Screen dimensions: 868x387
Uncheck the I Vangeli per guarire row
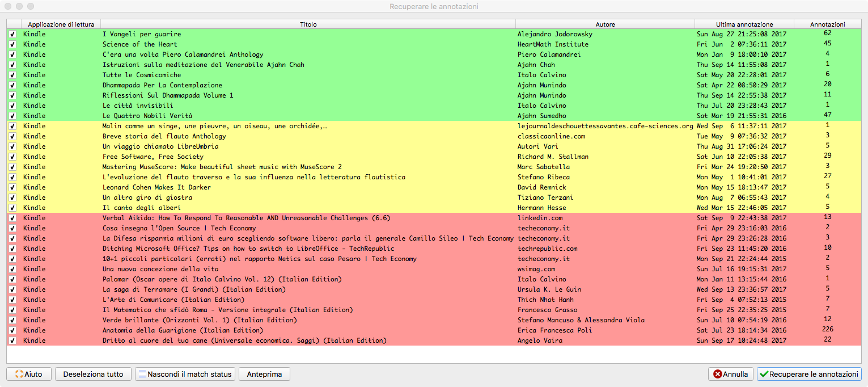pos(12,34)
